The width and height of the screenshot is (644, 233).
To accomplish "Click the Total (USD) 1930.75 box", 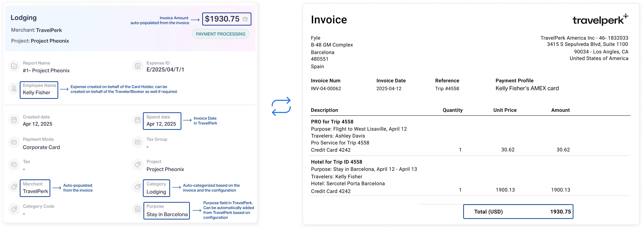I will pyautogui.click(x=518, y=212).
